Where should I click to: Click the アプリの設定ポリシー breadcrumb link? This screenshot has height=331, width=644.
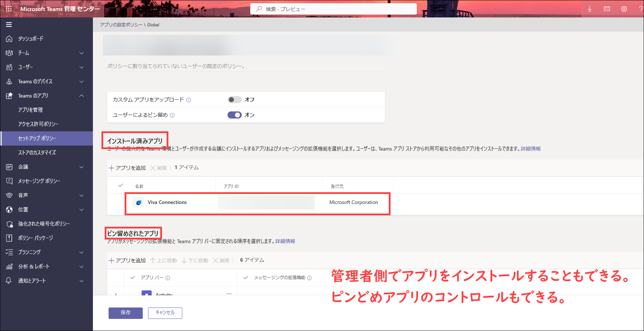(x=121, y=25)
